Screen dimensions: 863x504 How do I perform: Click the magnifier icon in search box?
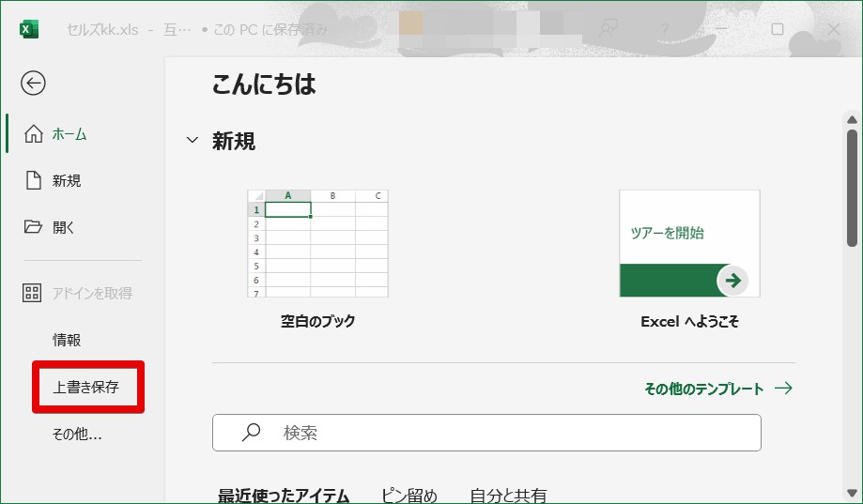[x=251, y=433]
